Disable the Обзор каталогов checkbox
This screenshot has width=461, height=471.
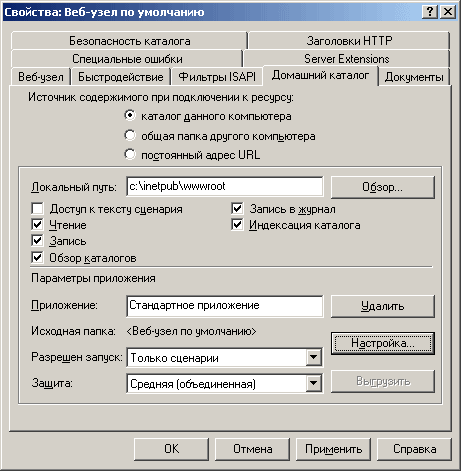37,258
